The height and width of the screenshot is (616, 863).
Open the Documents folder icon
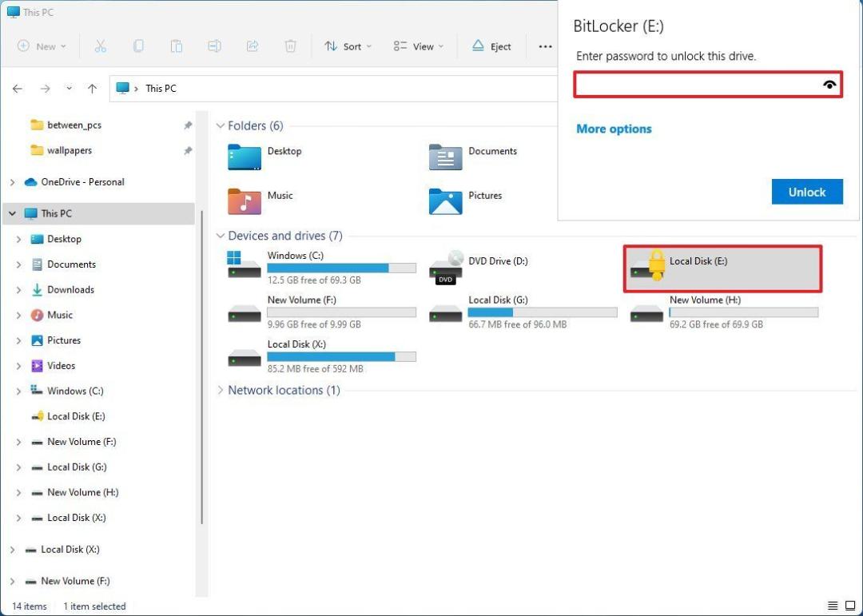point(446,157)
